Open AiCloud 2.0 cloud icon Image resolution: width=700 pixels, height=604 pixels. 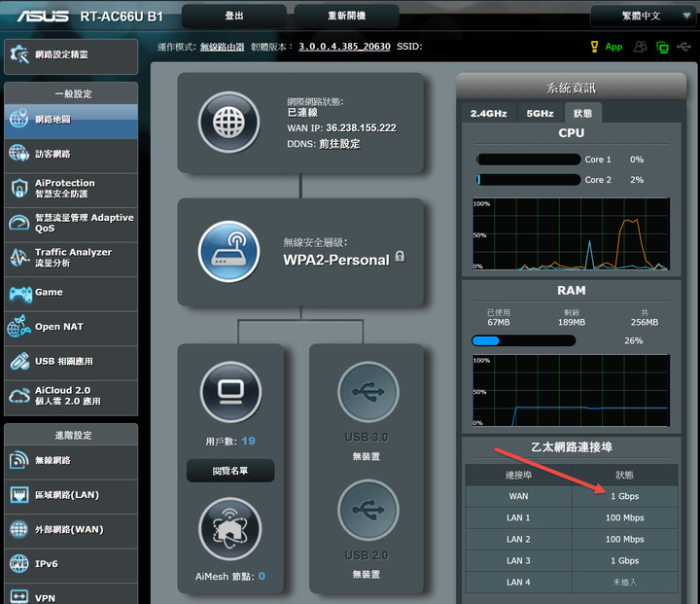point(19,395)
